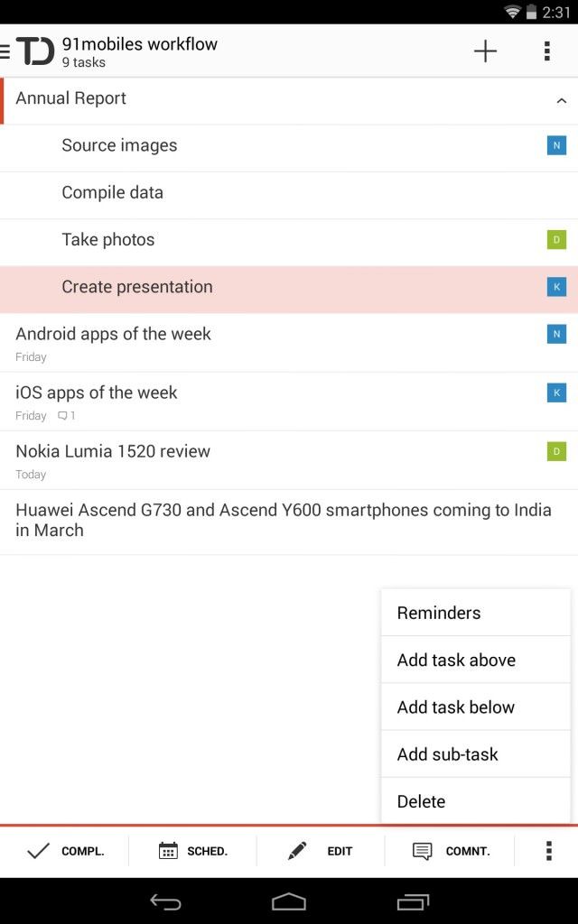Tap the Android back navigation button
The image size is (578, 924).
click(x=165, y=901)
